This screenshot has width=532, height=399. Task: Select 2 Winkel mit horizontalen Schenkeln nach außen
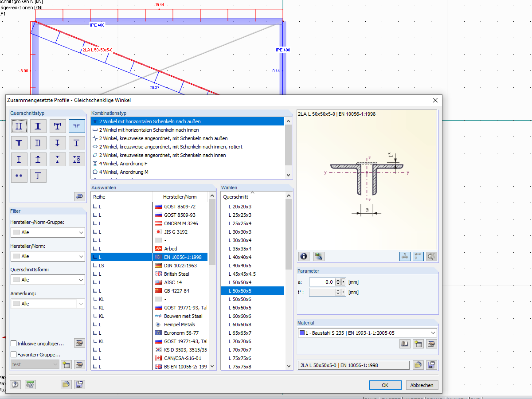pos(187,121)
